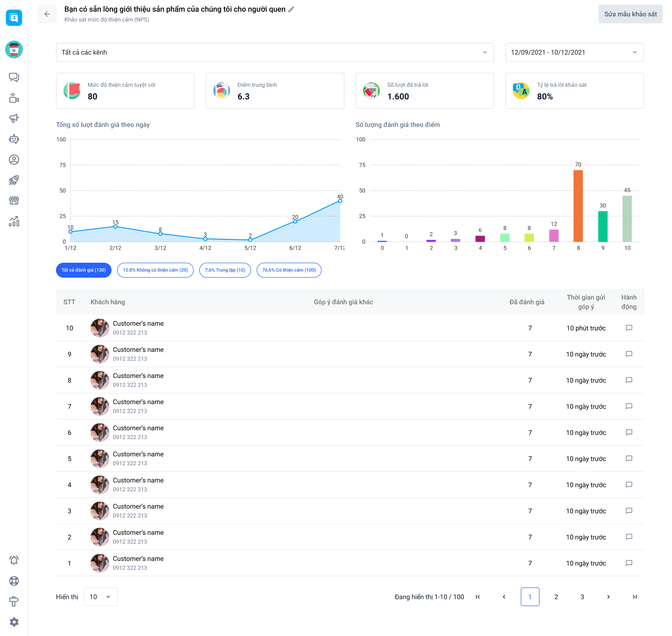Go to page 2 of results

pos(556,597)
